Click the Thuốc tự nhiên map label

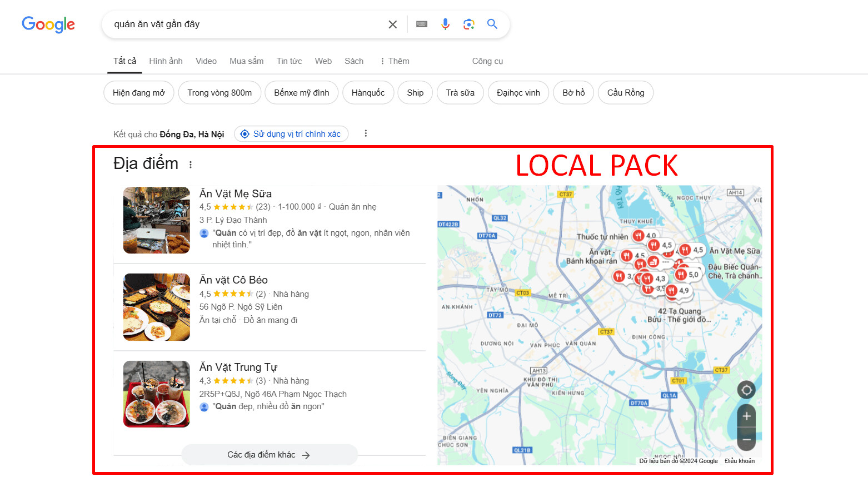click(x=602, y=237)
